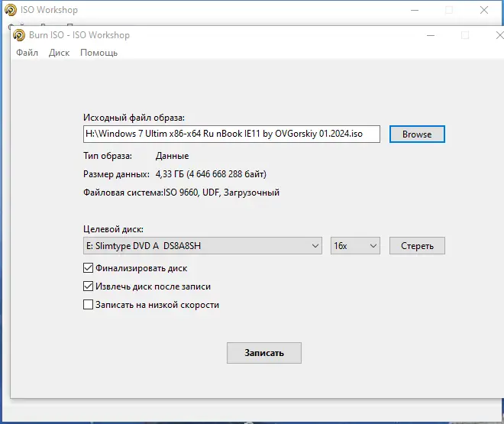Click the source image file path field
504x424 pixels.
point(231,134)
